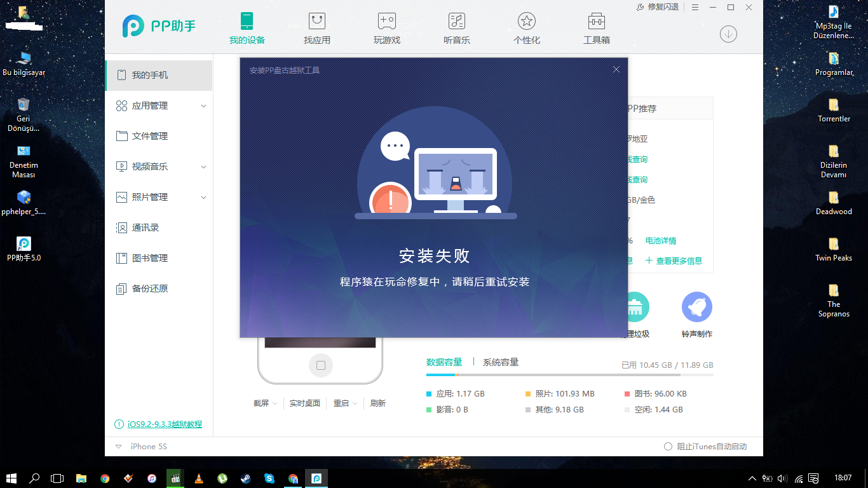
Task: Open Skype from the taskbar
Action: (x=269, y=478)
